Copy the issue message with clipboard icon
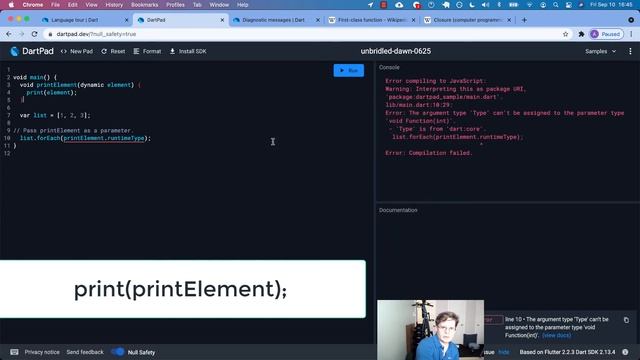Viewport: 640px width, 360px height. (x=626, y=320)
